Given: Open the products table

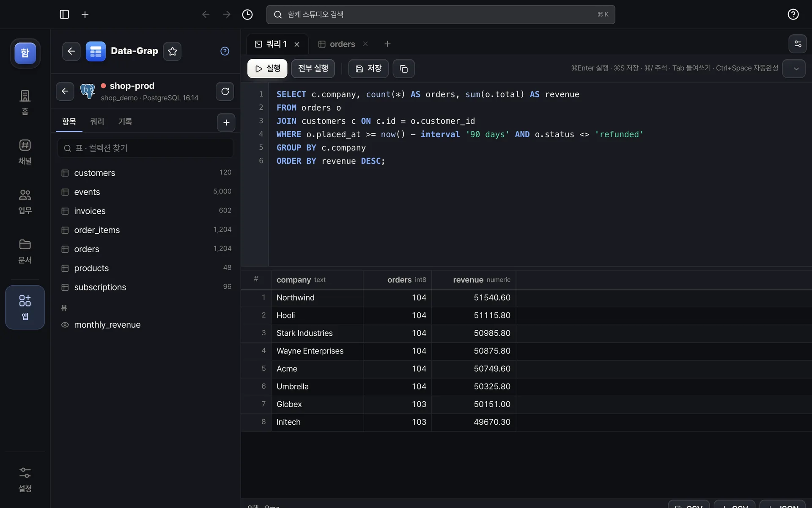Looking at the screenshot, I should coord(145,268).
